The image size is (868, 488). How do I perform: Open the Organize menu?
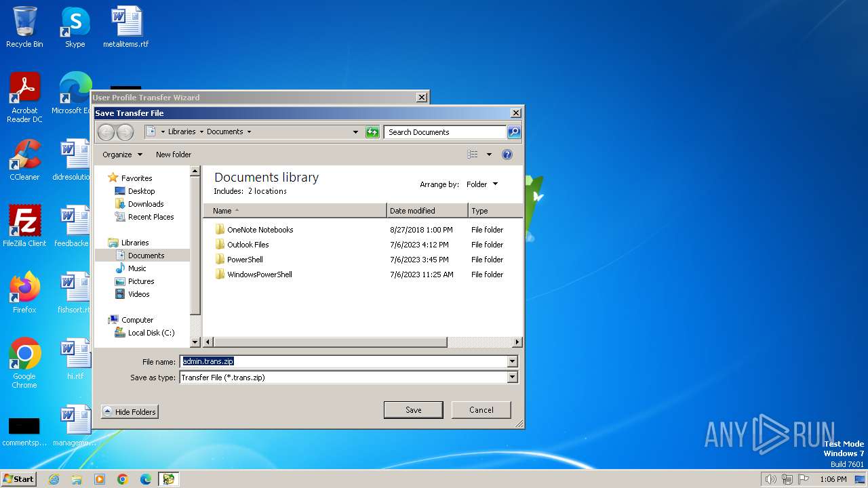click(122, 155)
